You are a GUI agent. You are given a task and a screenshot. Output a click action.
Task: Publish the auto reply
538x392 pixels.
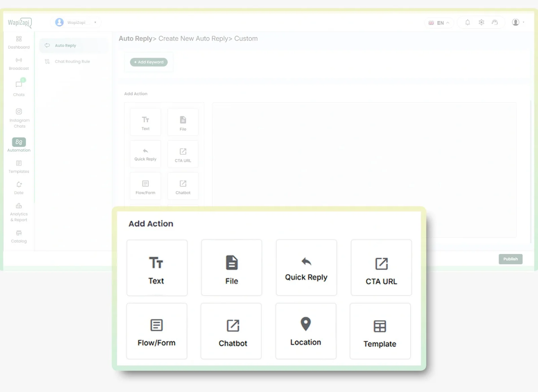point(510,259)
